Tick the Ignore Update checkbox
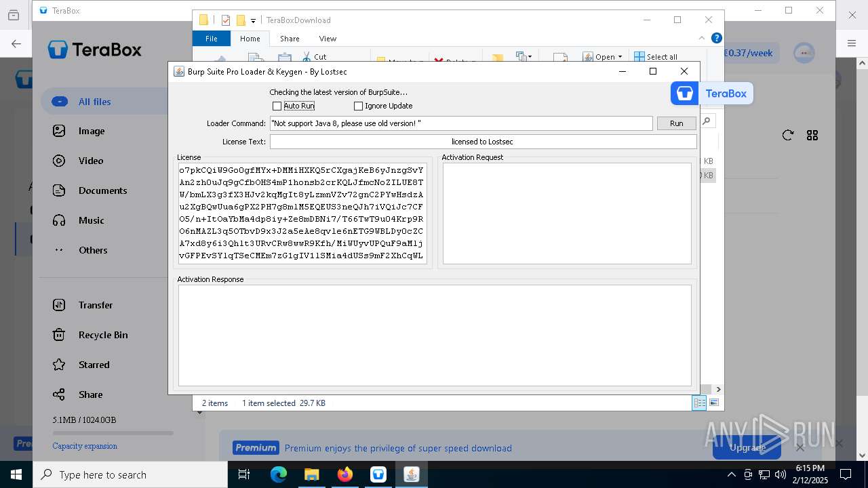The height and width of the screenshot is (488, 868). (358, 106)
